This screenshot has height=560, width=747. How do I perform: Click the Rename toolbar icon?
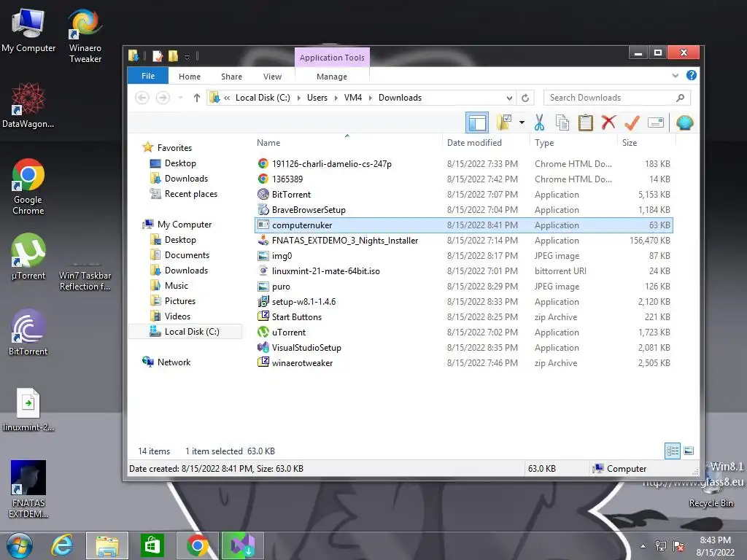[656, 122]
